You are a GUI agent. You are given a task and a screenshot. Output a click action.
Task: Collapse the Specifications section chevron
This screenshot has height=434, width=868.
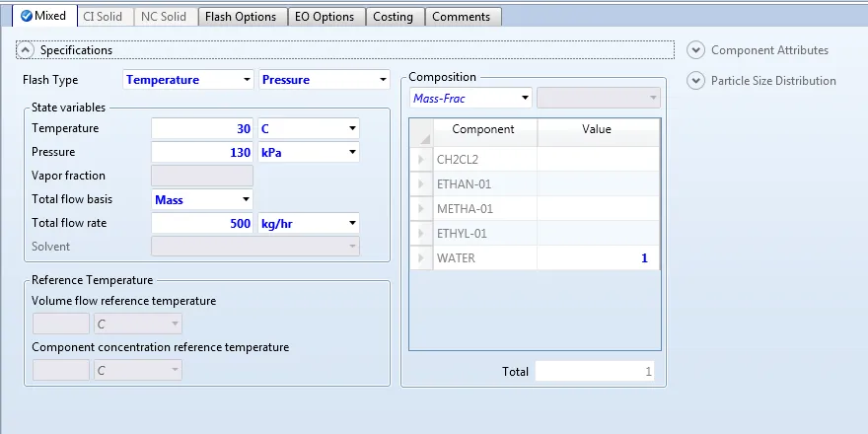pyautogui.click(x=27, y=50)
